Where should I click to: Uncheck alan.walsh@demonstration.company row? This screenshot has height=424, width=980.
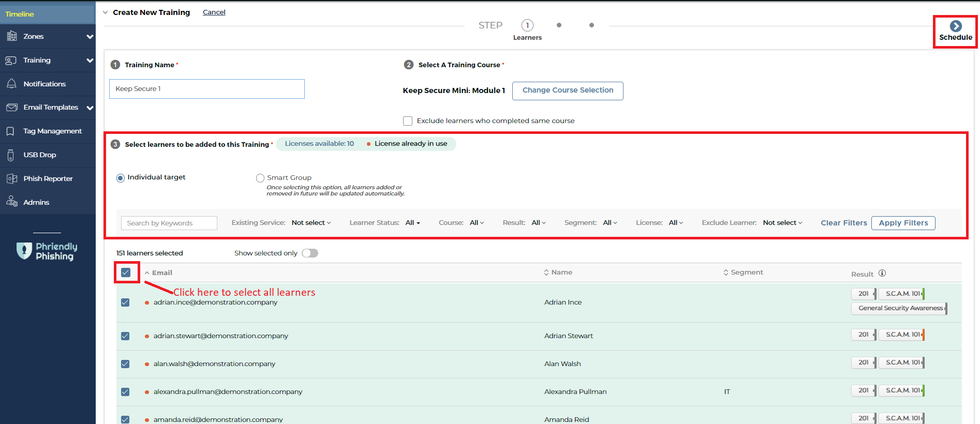point(125,364)
